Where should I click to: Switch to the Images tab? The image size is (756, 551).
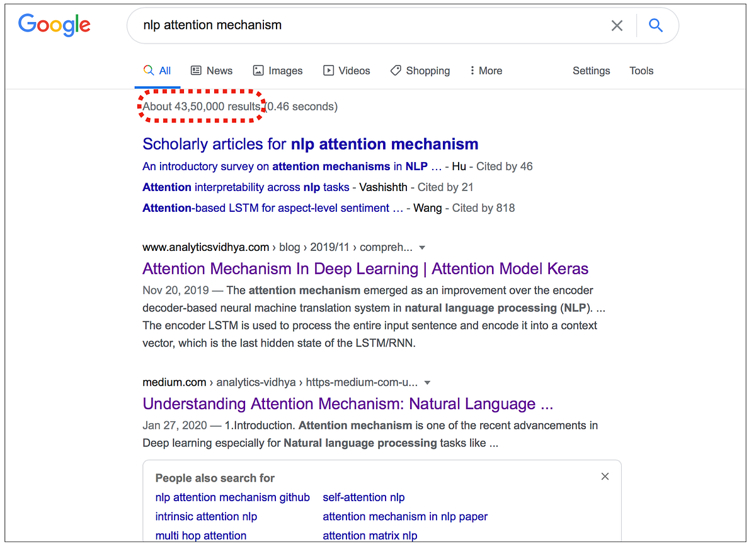coord(278,71)
